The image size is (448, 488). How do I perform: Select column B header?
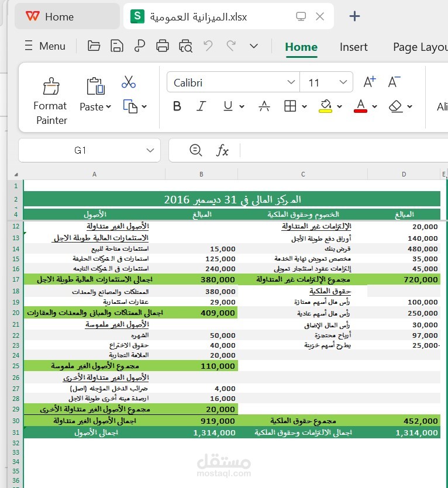(x=201, y=174)
